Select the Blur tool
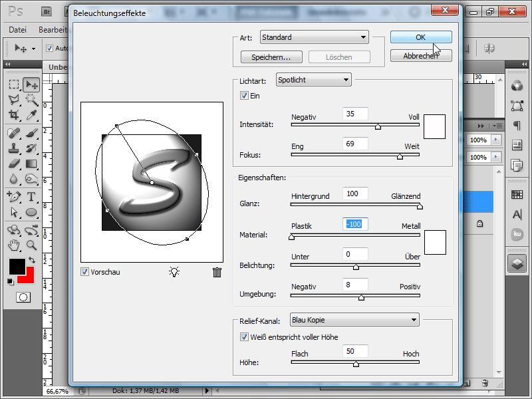 14,179
